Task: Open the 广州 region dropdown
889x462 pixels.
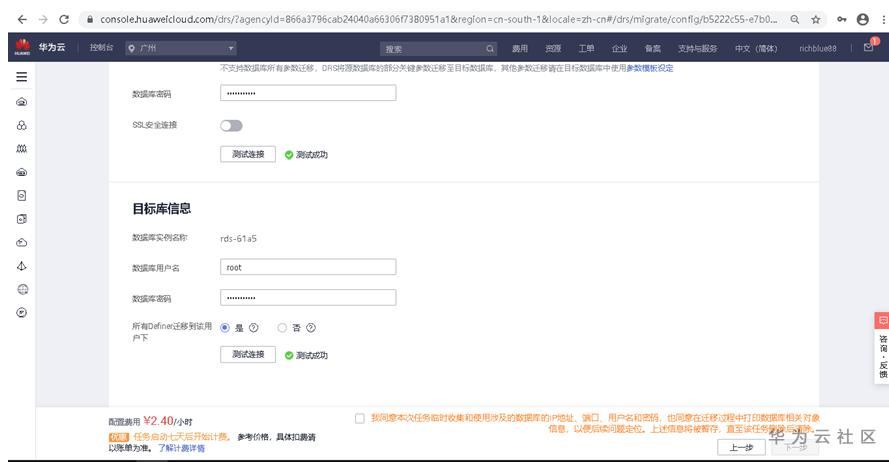Action: point(181,48)
